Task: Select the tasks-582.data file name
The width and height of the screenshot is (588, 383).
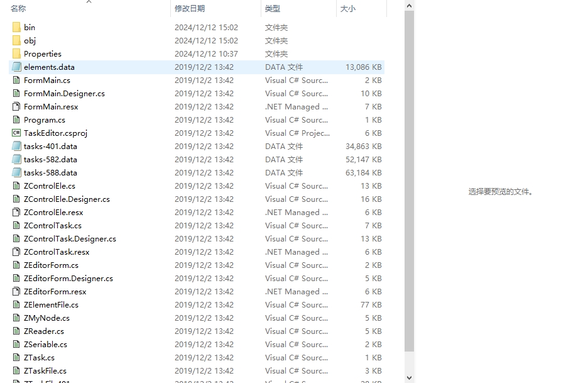Action: [50, 159]
